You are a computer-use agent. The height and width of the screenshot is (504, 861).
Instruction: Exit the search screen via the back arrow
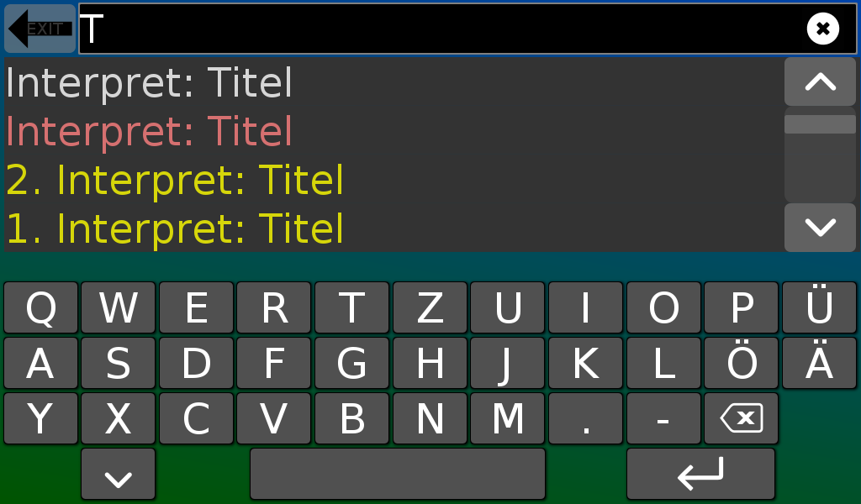click(x=39, y=28)
